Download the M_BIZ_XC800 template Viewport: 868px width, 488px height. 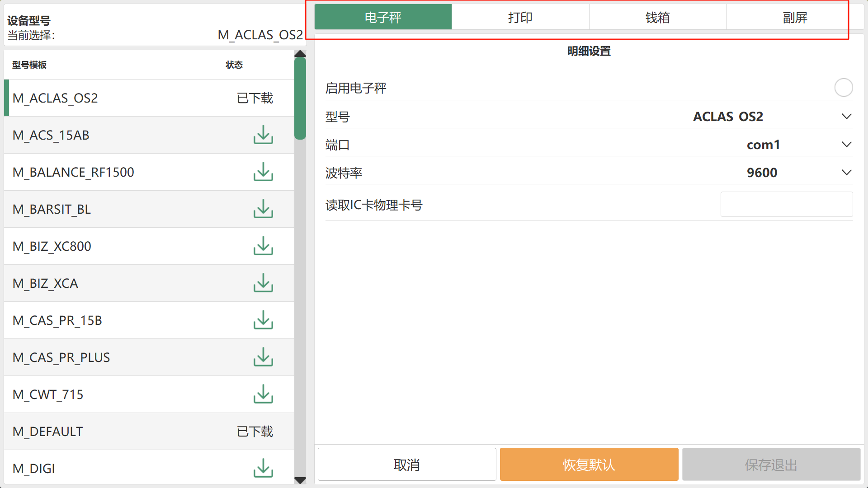click(263, 246)
